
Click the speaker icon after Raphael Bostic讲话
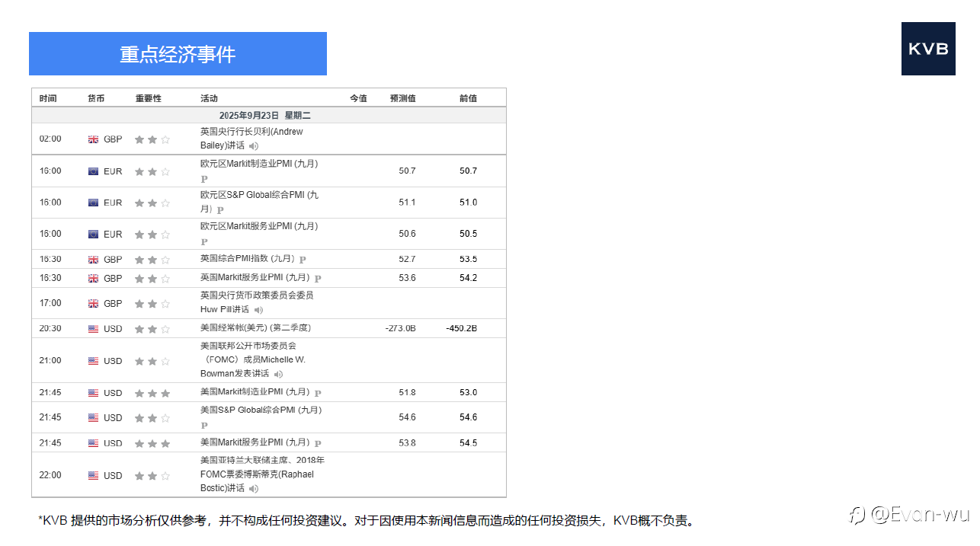pyautogui.click(x=254, y=489)
